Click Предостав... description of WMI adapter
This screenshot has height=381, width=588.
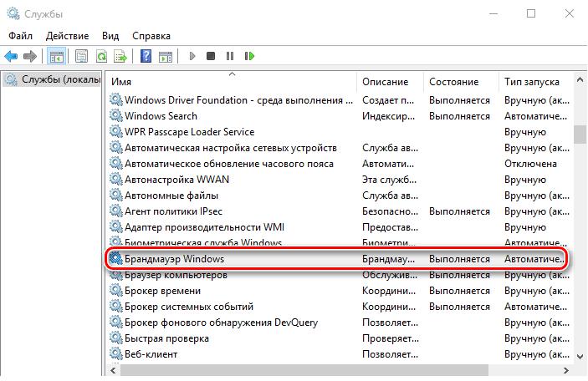(x=390, y=227)
